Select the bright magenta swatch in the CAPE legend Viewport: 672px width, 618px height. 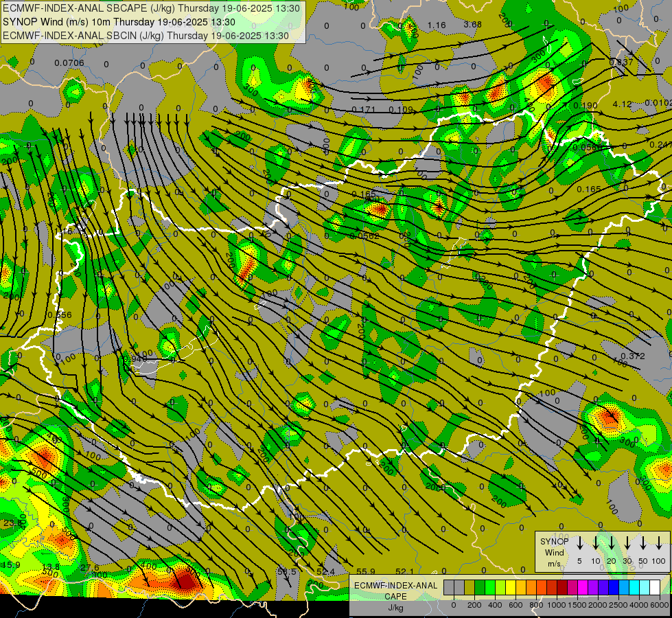coord(583,587)
